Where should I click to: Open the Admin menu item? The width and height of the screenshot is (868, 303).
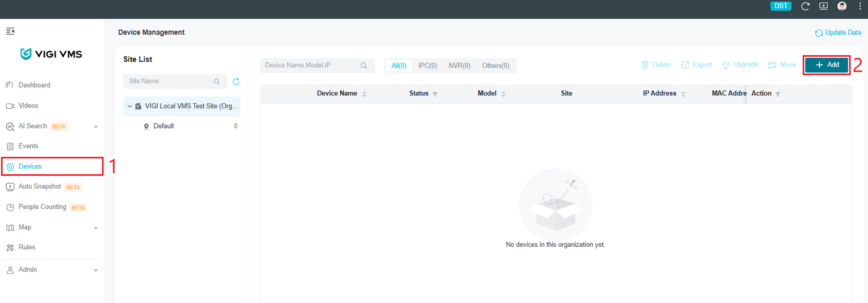(28, 270)
